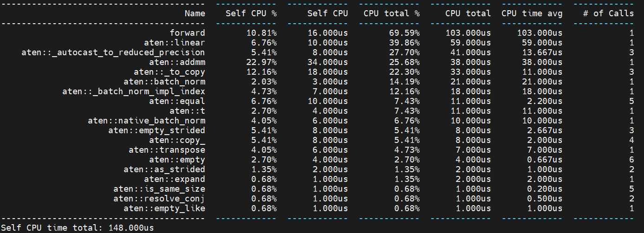Click the 25.68% value in aten::addmm row

[x=404, y=62]
